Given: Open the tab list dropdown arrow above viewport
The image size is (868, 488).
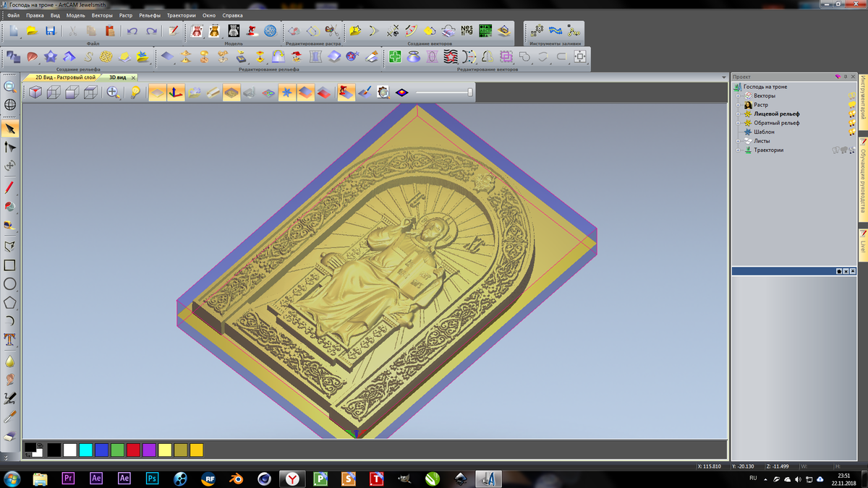Looking at the screenshot, I should click(724, 77).
